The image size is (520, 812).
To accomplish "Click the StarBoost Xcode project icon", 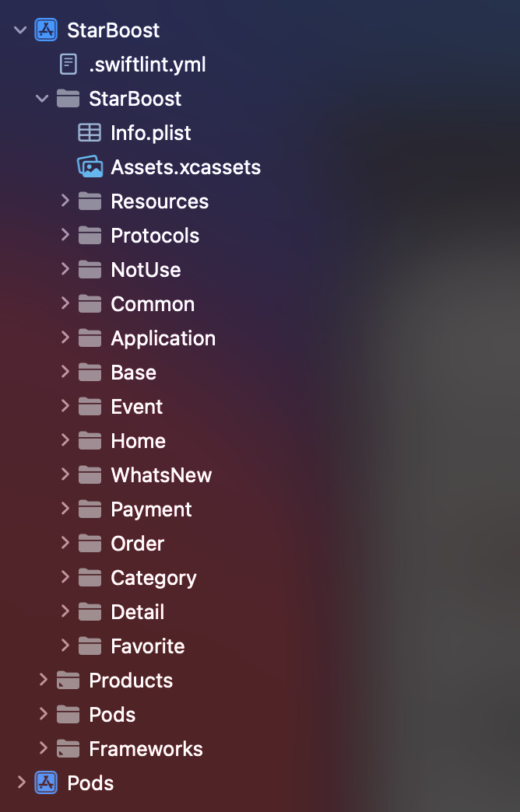I will [x=46, y=30].
